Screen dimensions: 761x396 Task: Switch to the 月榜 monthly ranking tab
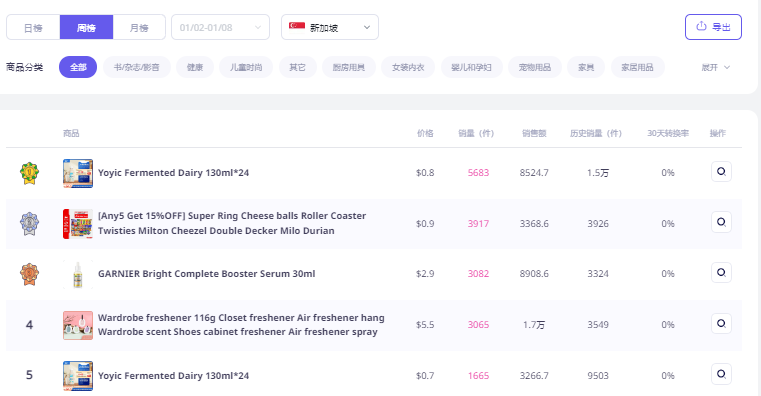(139, 27)
